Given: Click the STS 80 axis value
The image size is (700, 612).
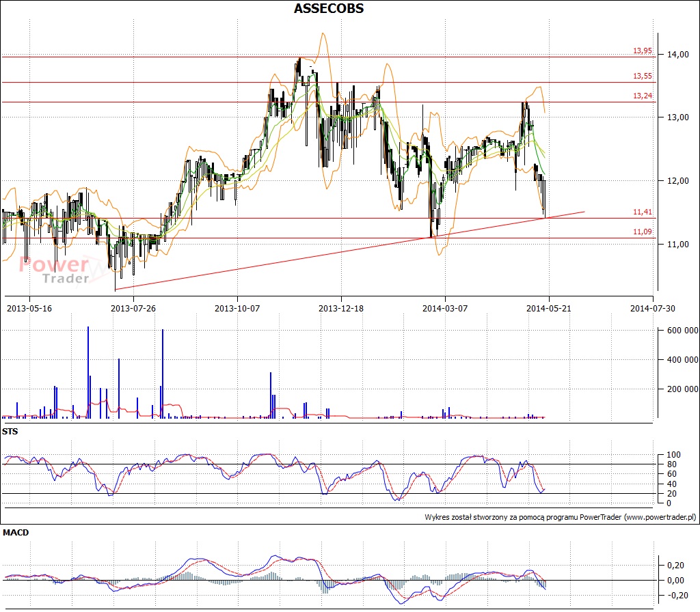Looking at the screenshot, I should tap(672, 464).
